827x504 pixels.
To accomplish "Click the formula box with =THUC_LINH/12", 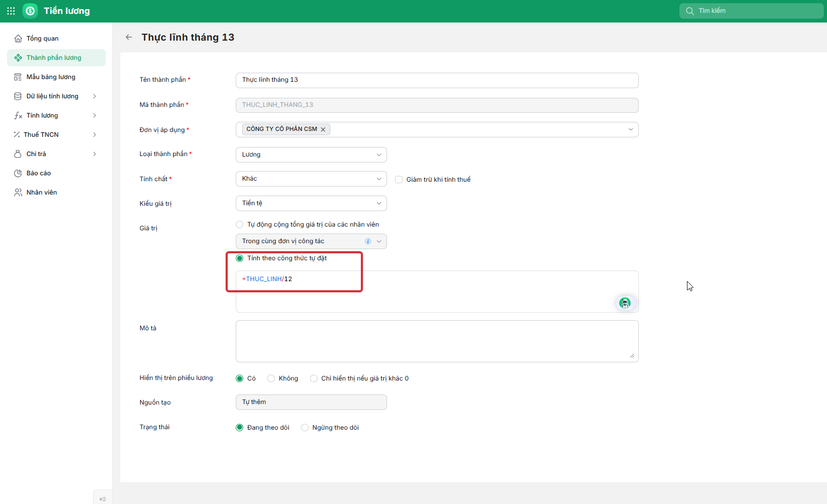I will point(437,291).
